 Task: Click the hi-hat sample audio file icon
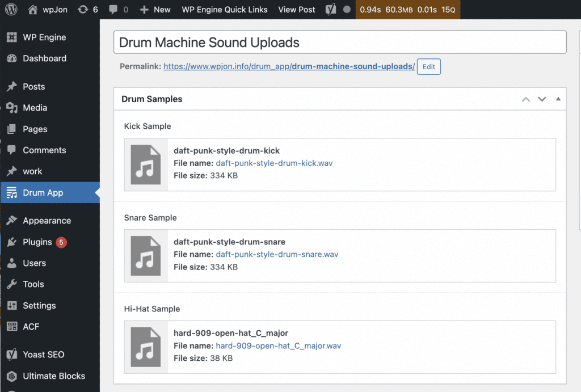click(146, 347)
